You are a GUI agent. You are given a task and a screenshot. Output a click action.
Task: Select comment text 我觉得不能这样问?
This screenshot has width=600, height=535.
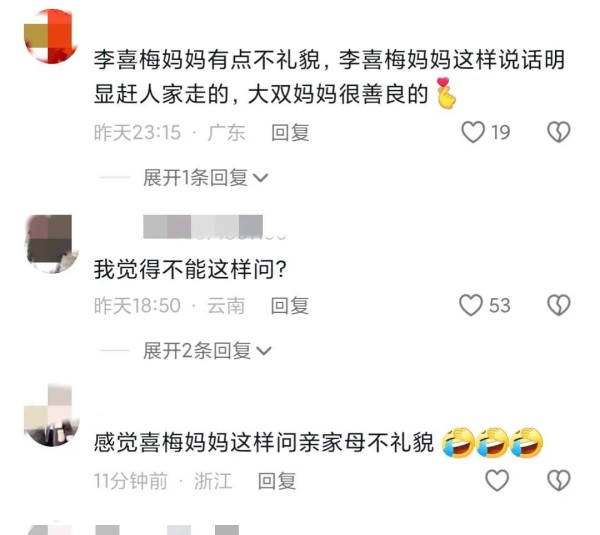pos(190,269)
